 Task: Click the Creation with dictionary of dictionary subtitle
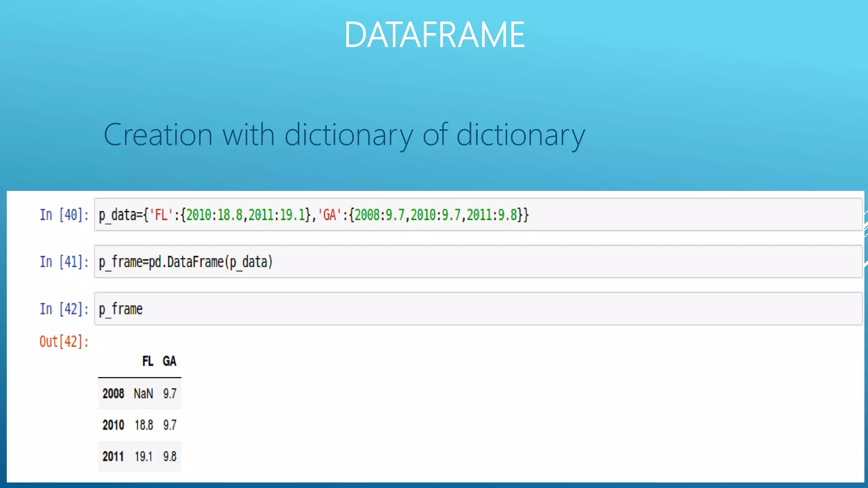coord(344,136)
